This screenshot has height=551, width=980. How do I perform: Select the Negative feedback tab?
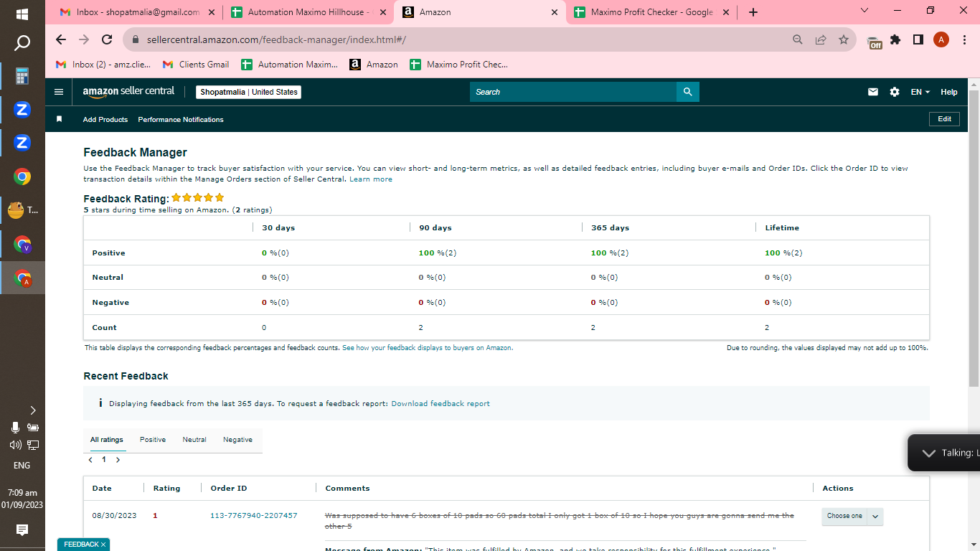237,440
